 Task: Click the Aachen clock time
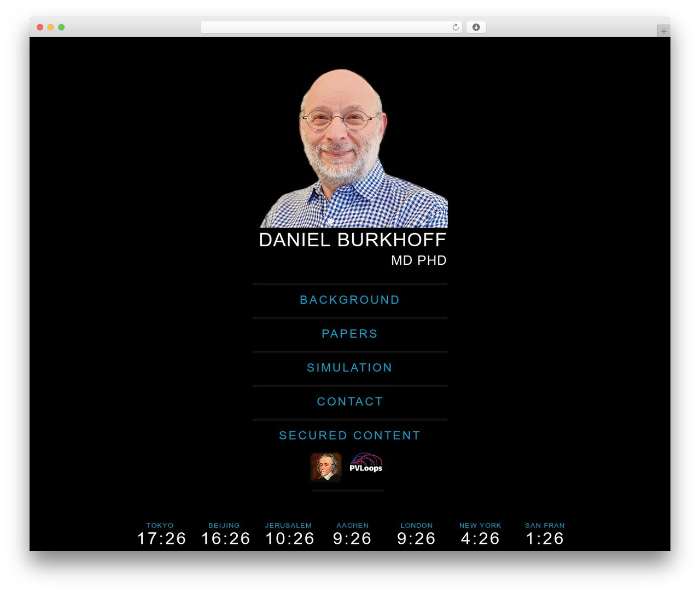point(352,538)
